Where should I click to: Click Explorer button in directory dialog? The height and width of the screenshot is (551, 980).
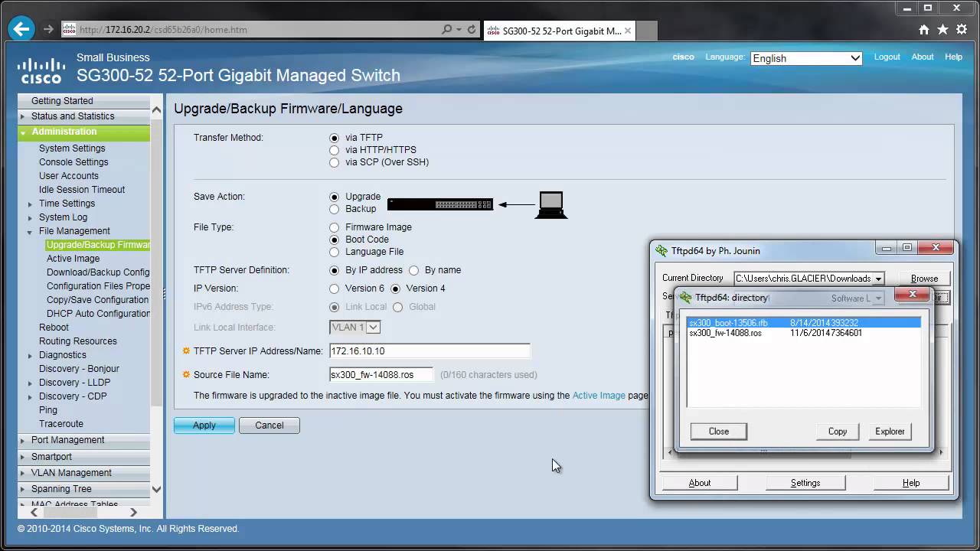click(890, 432)
